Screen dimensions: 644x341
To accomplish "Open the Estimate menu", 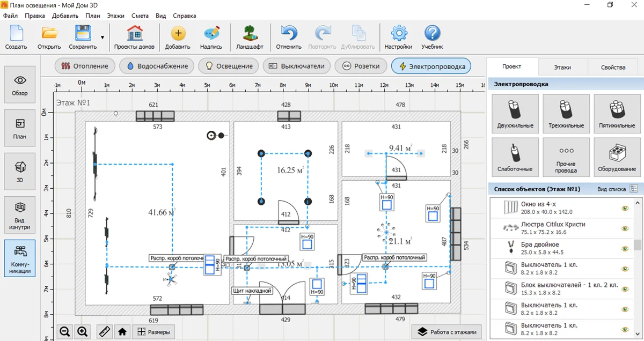I will point(140,16).
